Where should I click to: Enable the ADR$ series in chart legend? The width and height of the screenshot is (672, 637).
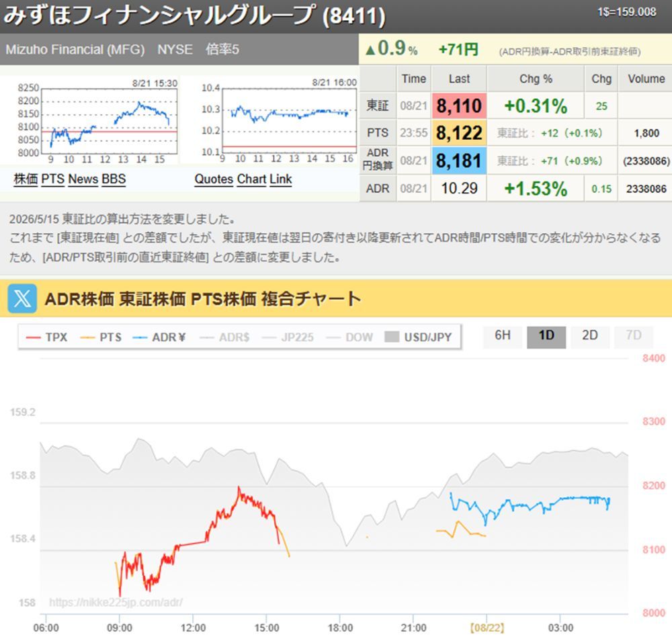[224, 337]
